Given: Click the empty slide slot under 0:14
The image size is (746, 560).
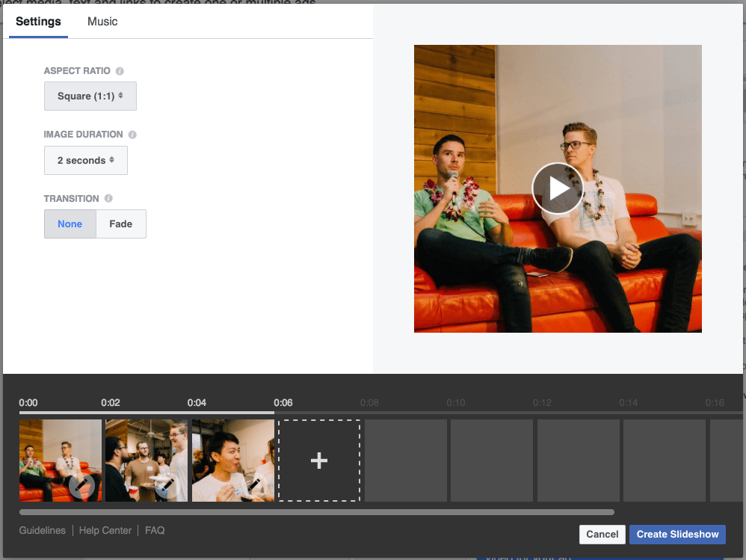Looking at the screenshot, I should click(665, 461).
